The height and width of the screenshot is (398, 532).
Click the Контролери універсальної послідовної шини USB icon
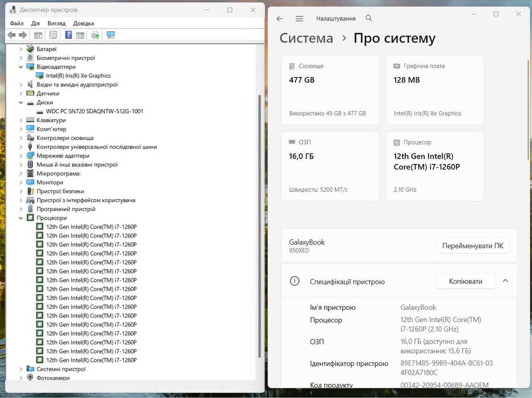tap(30, 147)
